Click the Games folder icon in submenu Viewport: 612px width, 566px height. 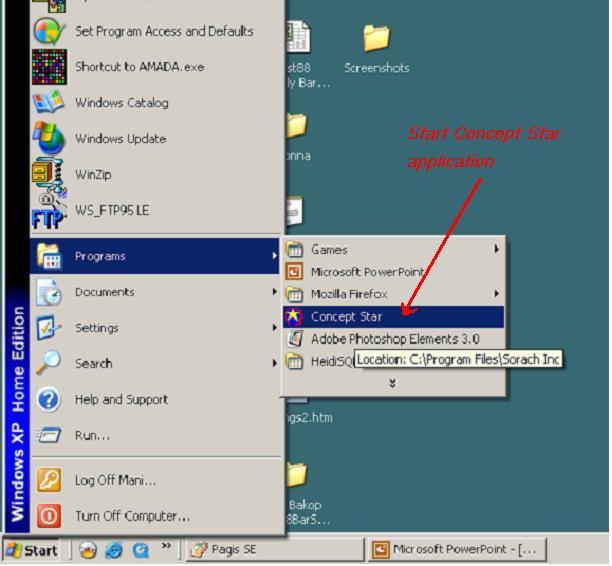[x=294, y=249]
